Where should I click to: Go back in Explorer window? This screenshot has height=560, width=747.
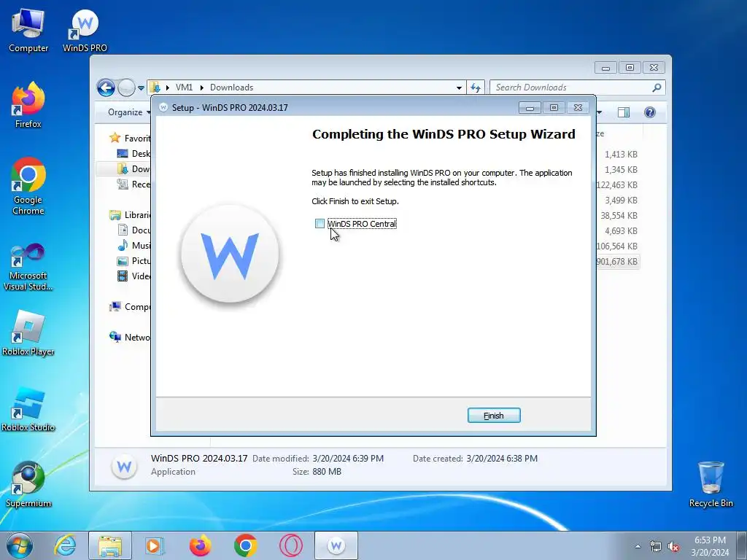click(106, 87)
